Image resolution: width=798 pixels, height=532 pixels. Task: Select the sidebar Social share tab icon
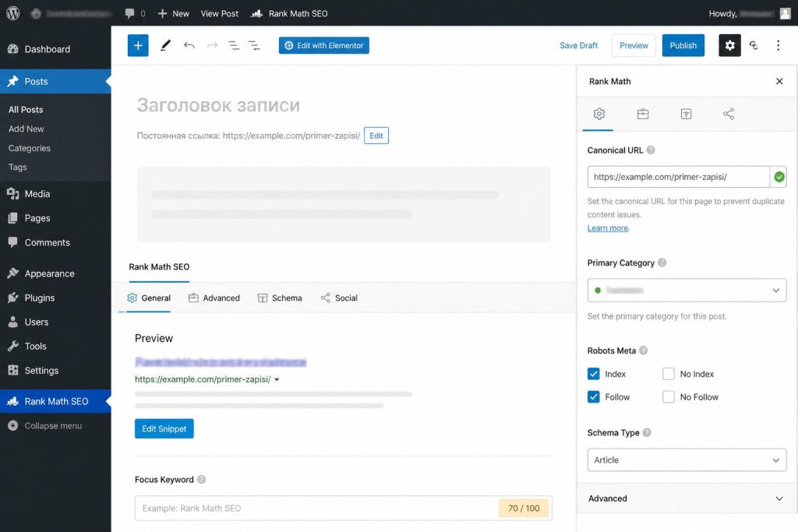pos(729,114)
